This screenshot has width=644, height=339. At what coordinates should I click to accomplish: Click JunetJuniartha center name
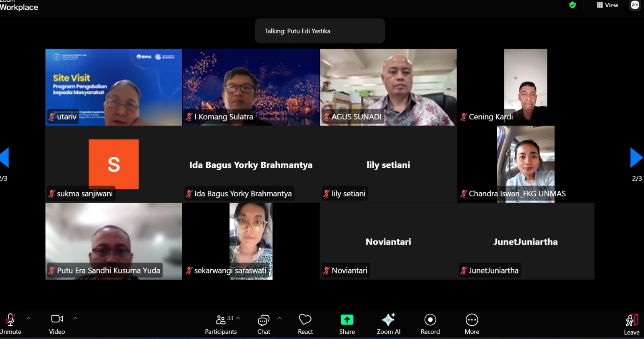coord(526,242)
